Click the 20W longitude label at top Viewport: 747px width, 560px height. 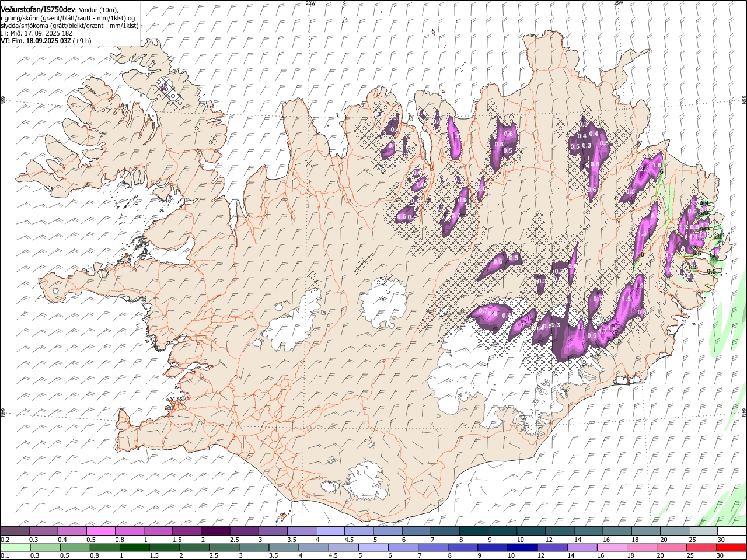[x=310, y=2]
